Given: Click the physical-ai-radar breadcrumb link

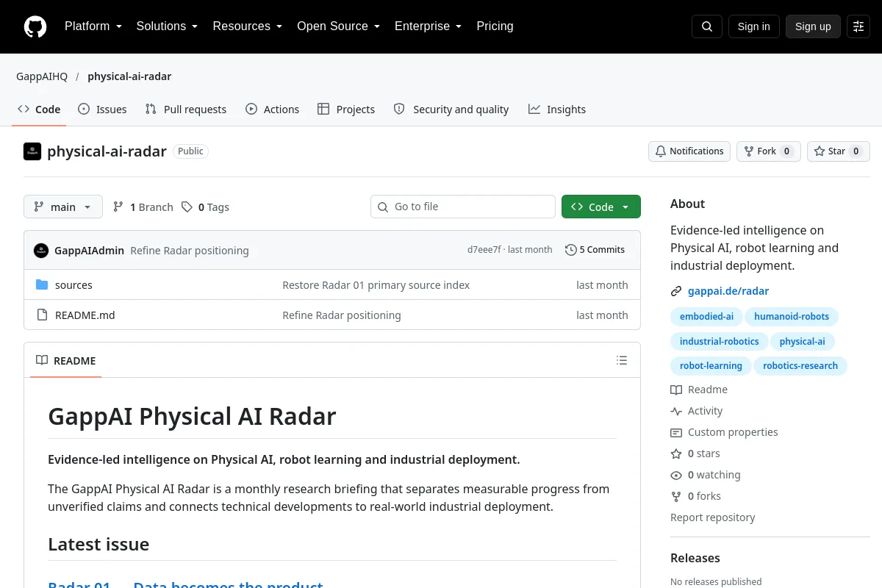Looking at the screenshot, I should [129, 76].
